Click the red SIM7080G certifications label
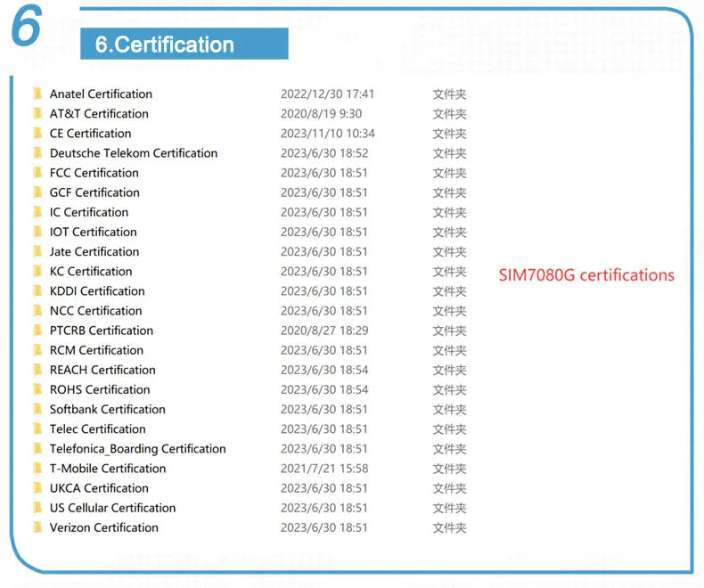This screenshot has height=588, width=704. [x=586, y=275]
